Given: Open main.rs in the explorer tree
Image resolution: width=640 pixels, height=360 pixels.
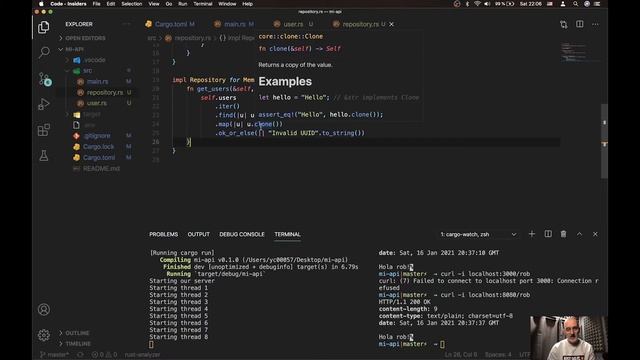Looking at the screenshot, I should pos(97,82).
